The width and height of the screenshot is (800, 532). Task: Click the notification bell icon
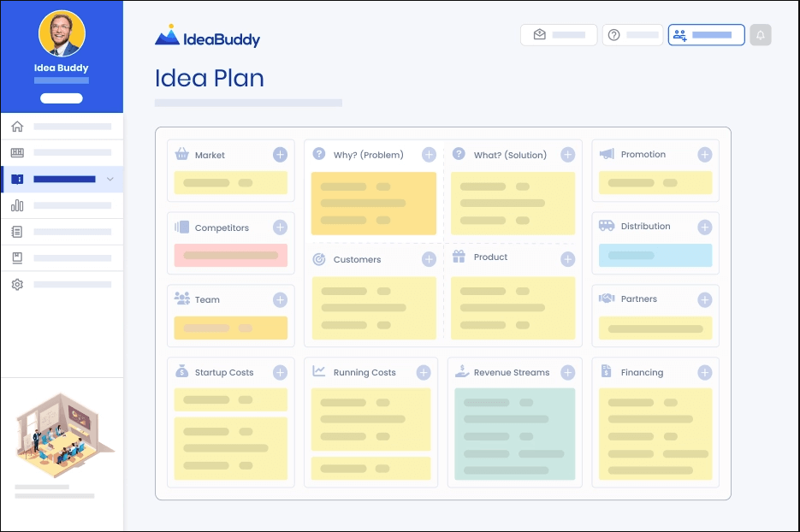click(x=760, y=35)
